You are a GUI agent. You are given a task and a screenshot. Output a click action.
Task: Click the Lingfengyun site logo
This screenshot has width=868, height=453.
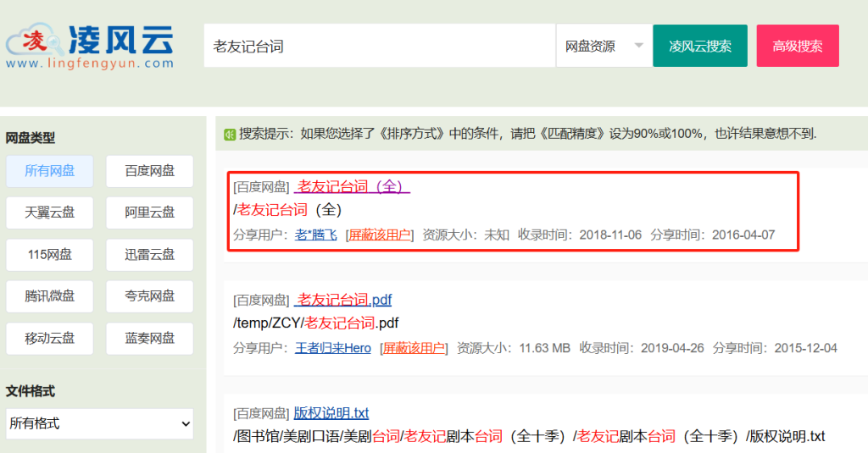89,46
